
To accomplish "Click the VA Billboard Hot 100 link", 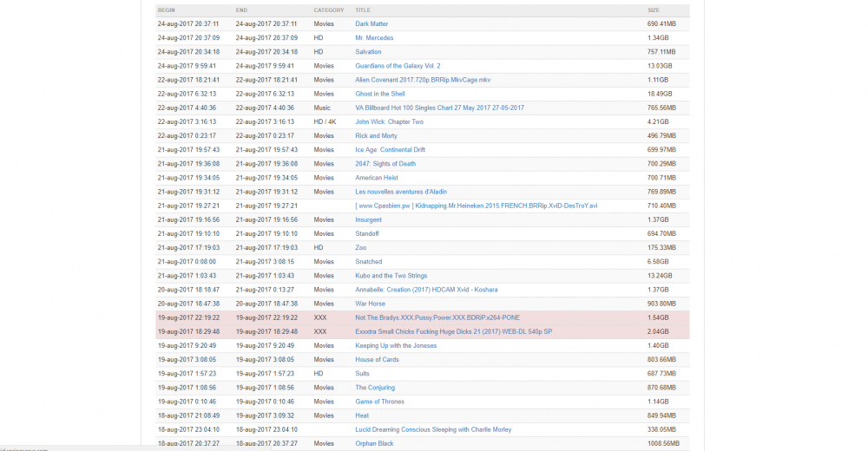I will 439,108.
